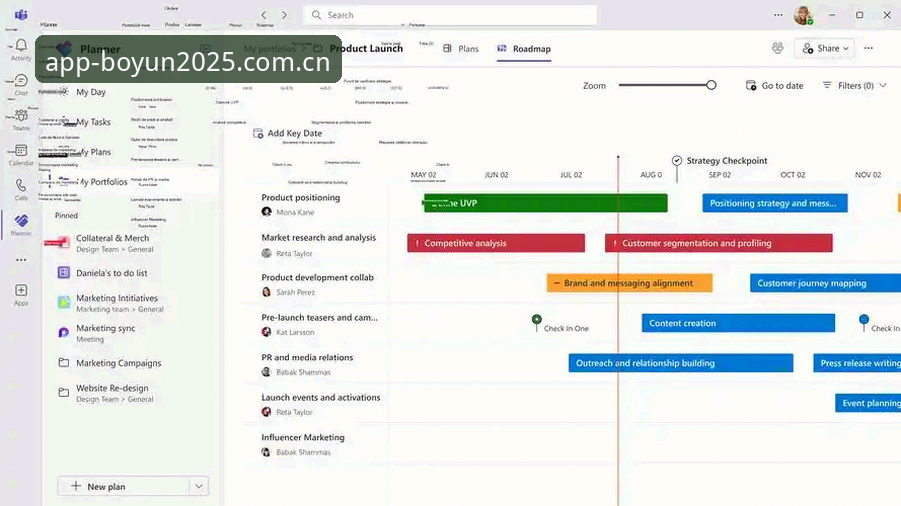Click the green UVP task bar
The image size is (901, 506).
point(545,203)
